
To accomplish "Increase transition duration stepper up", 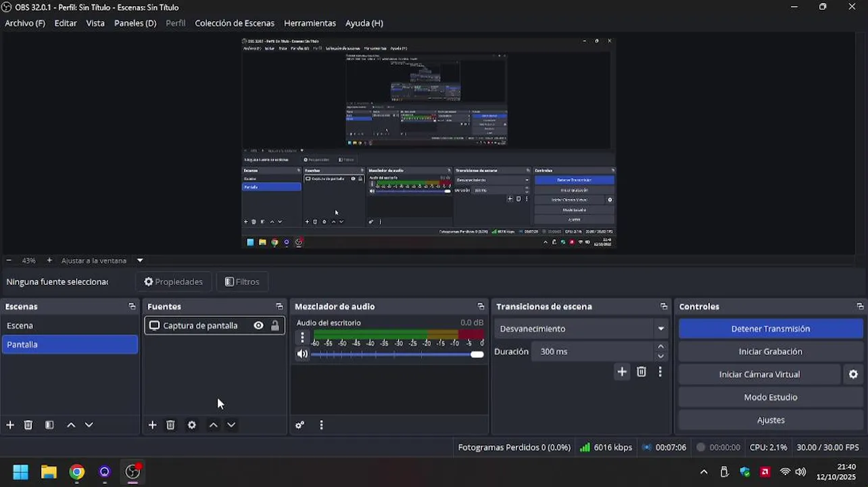I will [x=660, y=347].
